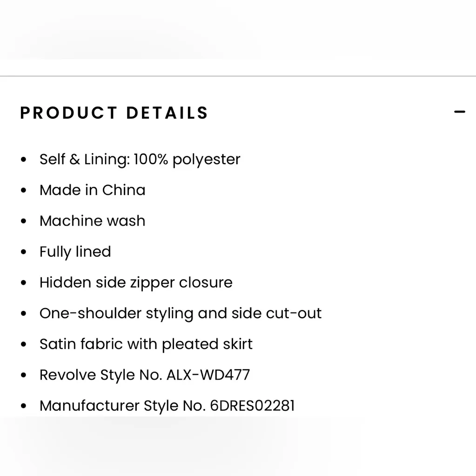
Task: Click the Hidden side zipper closure text
Action: (x=135, y=282)
